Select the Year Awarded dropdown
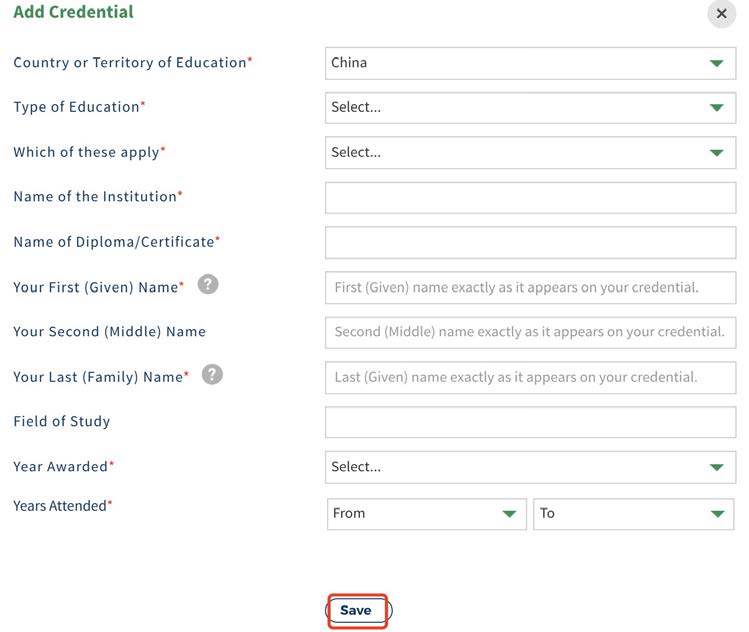 530,467
